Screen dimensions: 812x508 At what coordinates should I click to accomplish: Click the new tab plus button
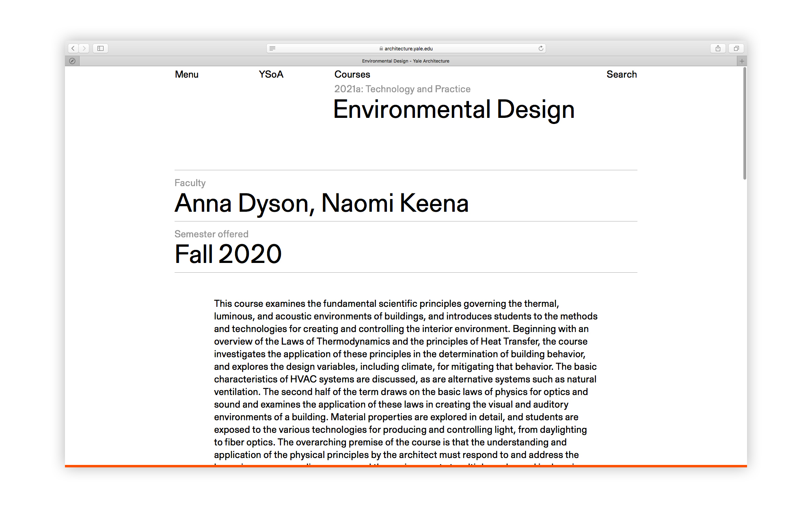[742, 61]
